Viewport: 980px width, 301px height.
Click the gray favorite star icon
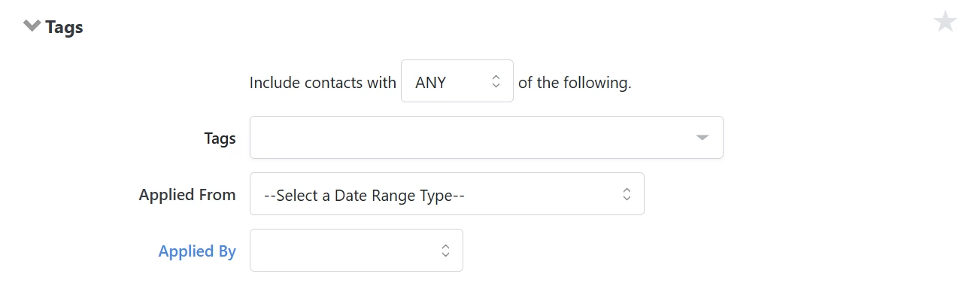[x=945, y=22]
